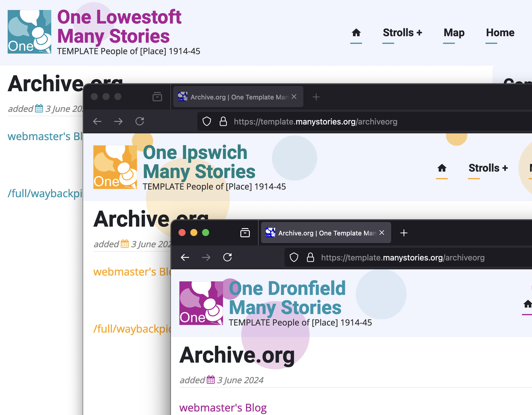Click the One Ipswich orange logo image
This screenshot has width=532, height=415.
coord(115,167)
